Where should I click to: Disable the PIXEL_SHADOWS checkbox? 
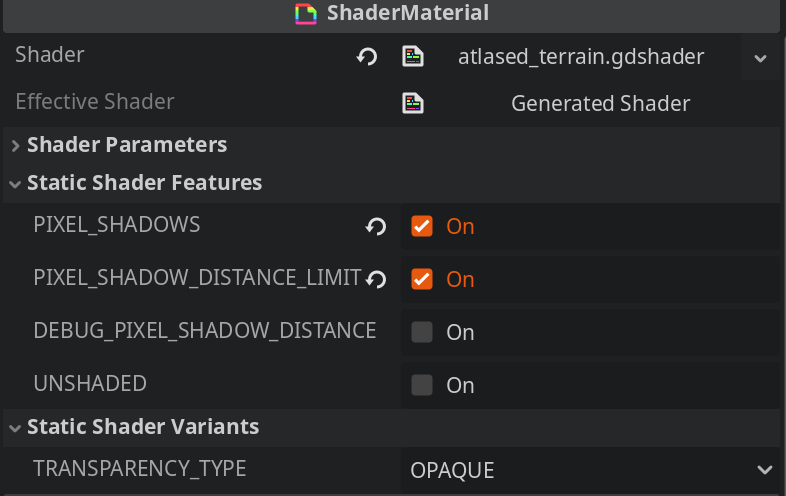422,226
